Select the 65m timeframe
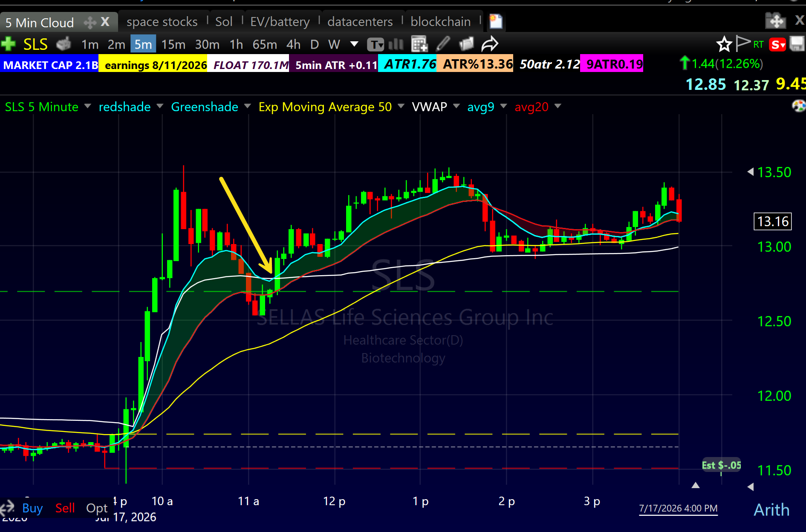The image size is (806, 532). [x=265, y=44]
